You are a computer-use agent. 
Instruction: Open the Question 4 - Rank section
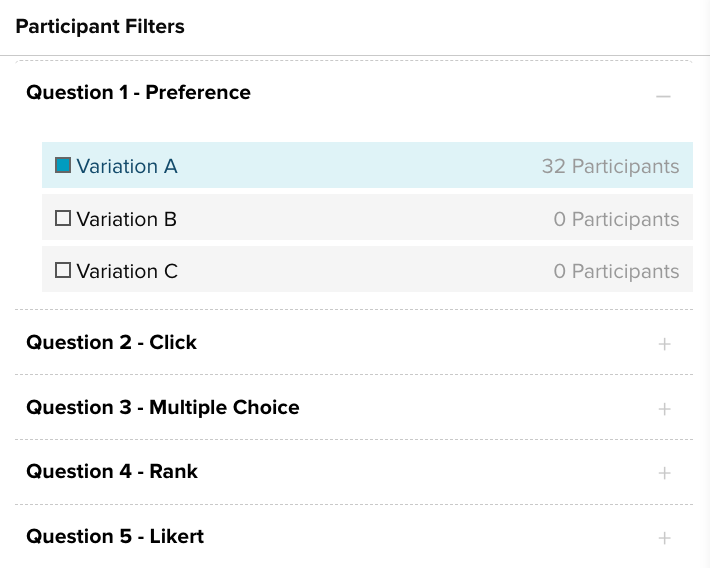click(x=112, y=472)
